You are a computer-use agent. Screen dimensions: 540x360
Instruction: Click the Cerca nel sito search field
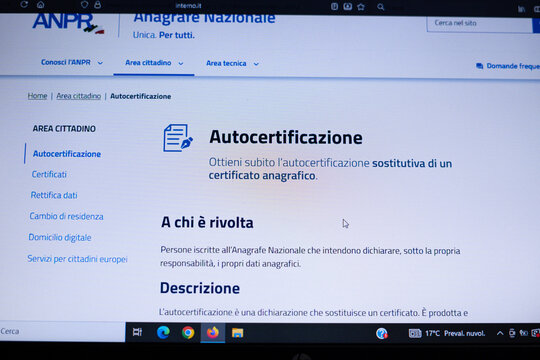(479, 23)
